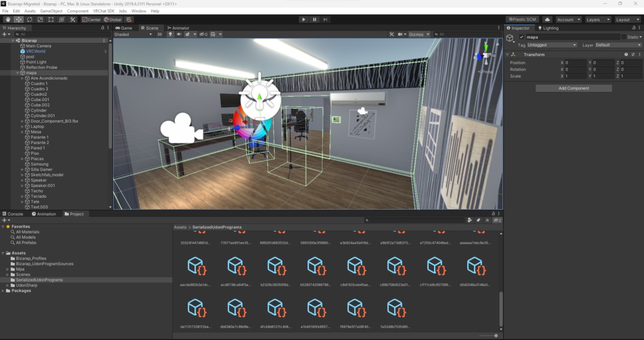The width and height of the screenshot is (644, 340).
Task: Toggle scene audio speaker icon
Action: 179,34
